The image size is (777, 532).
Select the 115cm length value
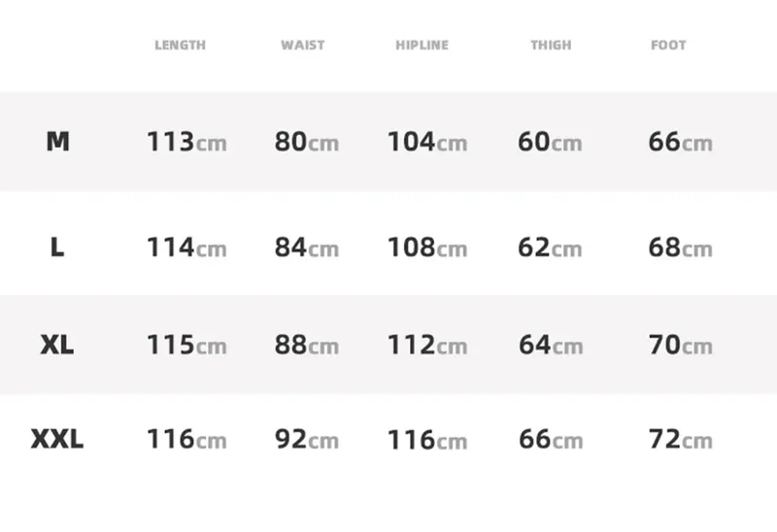[186, 345]
